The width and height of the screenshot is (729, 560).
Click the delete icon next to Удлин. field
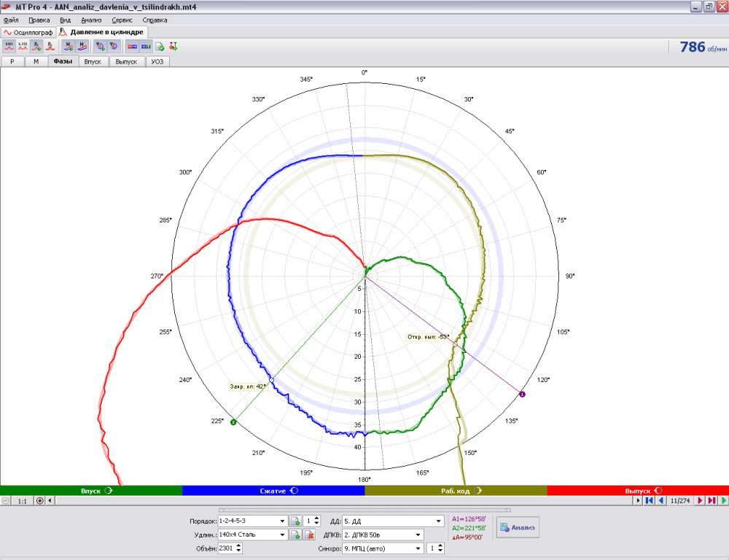308,534
